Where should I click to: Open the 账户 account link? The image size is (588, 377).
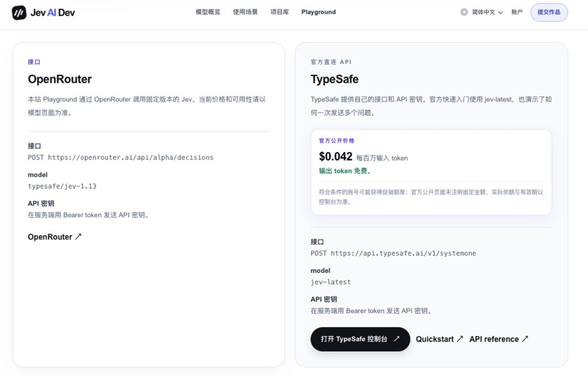point(517,12)
